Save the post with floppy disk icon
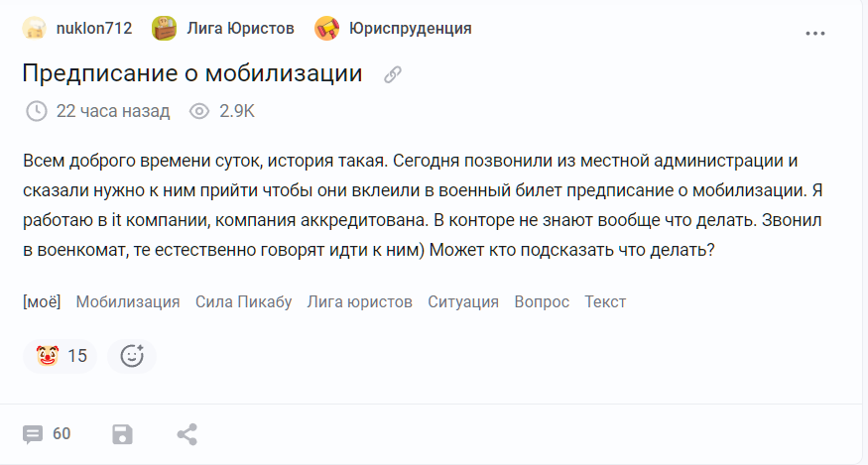Viewport: 868px width, 465px height. pos(122,434)
